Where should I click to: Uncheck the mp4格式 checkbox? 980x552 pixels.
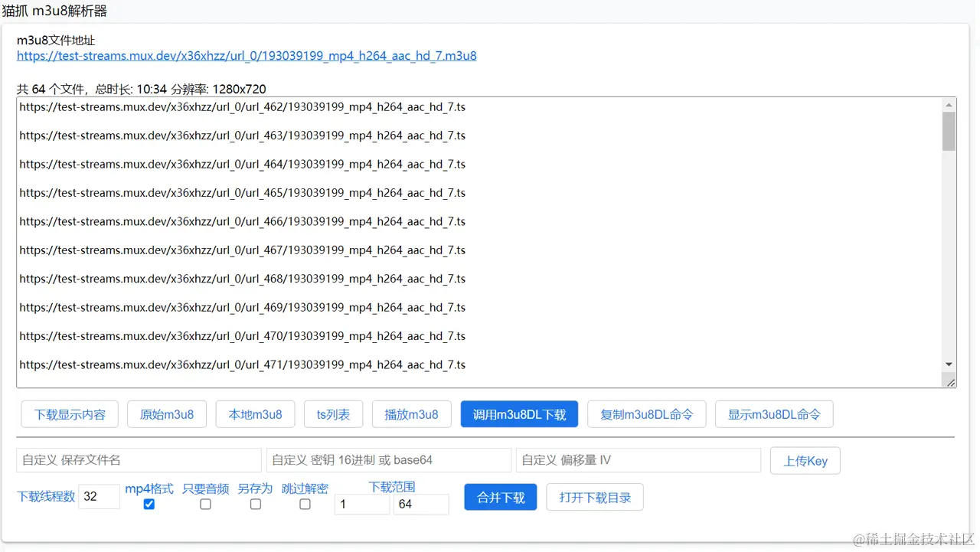click(149, 504)
